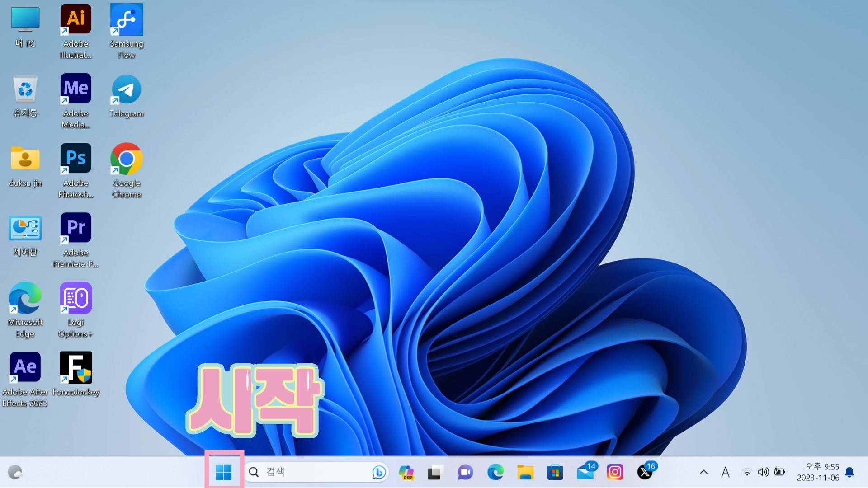
Task: Click the Windows Start button
Action: [x=224, y=472]
